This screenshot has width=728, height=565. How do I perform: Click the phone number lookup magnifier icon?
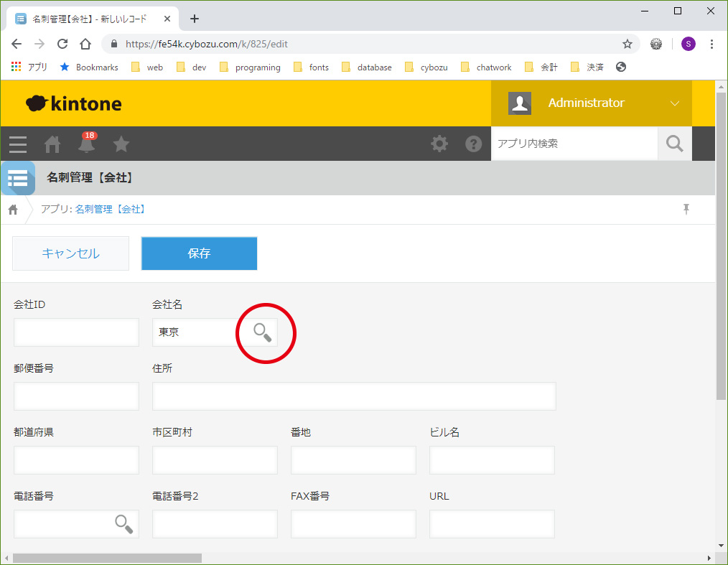point(124,523)
